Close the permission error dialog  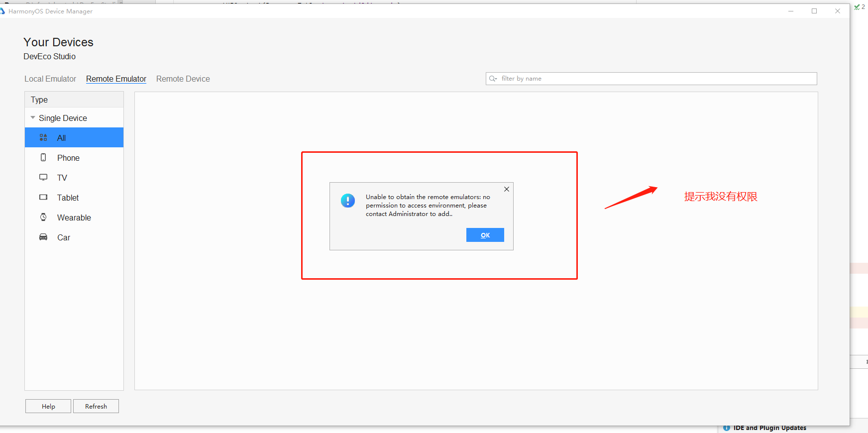[x=506, y=189]
